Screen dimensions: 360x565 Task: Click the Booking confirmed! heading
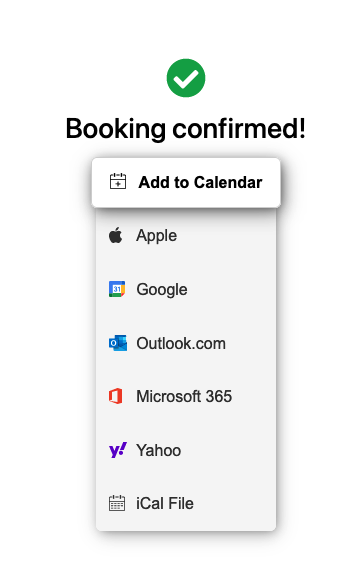[186, 129]
